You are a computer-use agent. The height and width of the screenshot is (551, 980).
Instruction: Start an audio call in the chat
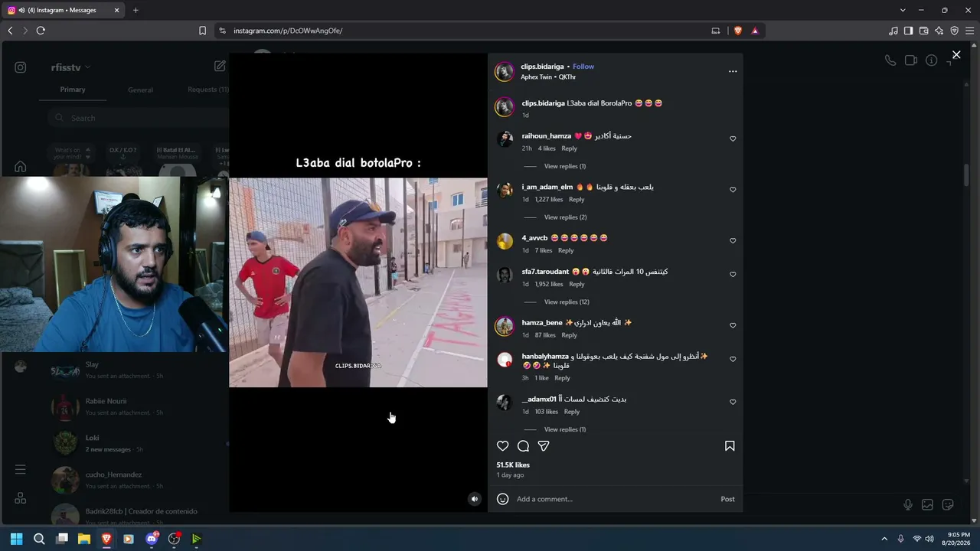(890, 60)
